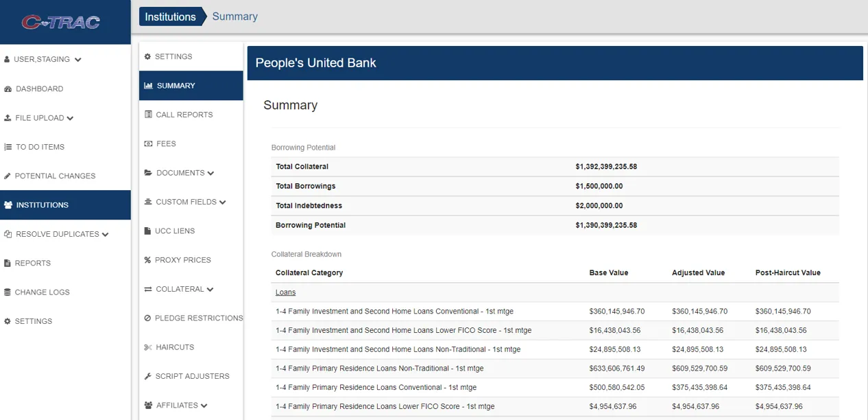Click the File Upload icon

click(x=8, y=118)
